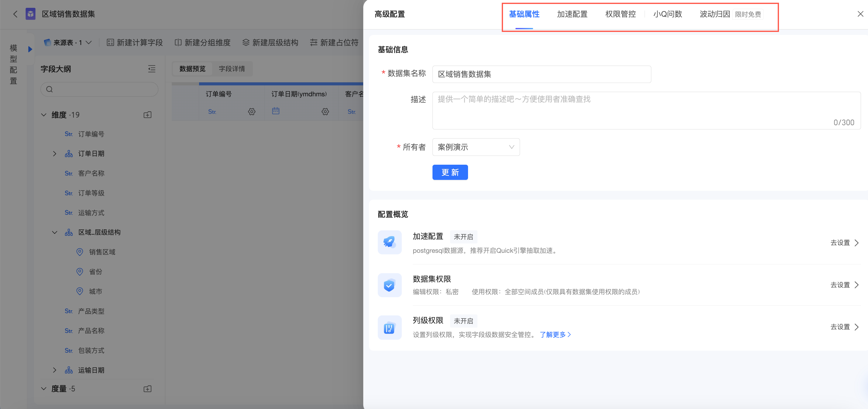Open the 来源表 dropdown
Viewport: 868px width, 409px height.
coord(68,43)
